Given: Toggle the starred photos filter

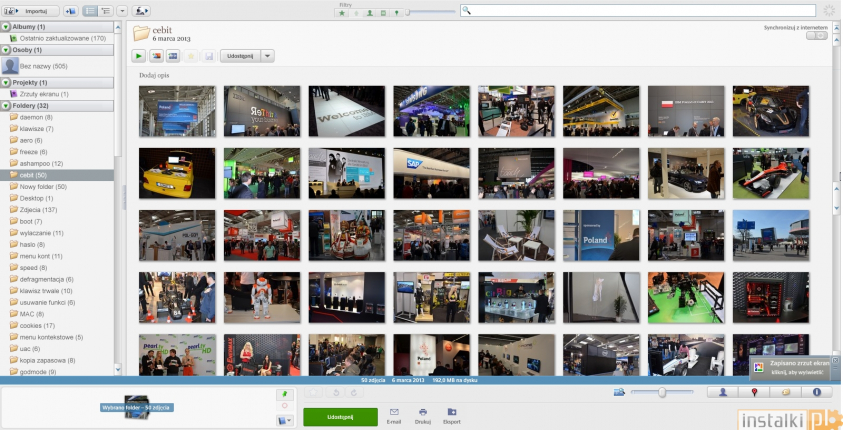Looking at the screenshot, I should [x=342, y=13].
